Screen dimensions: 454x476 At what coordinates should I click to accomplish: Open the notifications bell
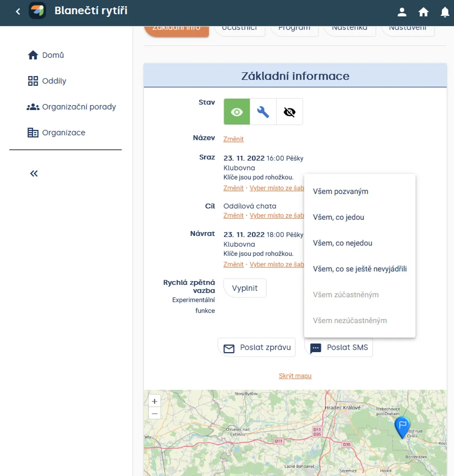[x=445, y=12]
